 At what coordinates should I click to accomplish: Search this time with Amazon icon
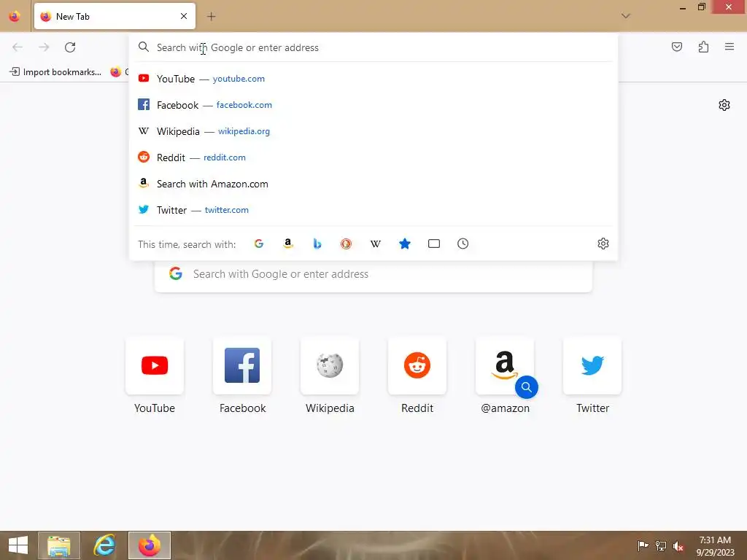click(287, 244)
